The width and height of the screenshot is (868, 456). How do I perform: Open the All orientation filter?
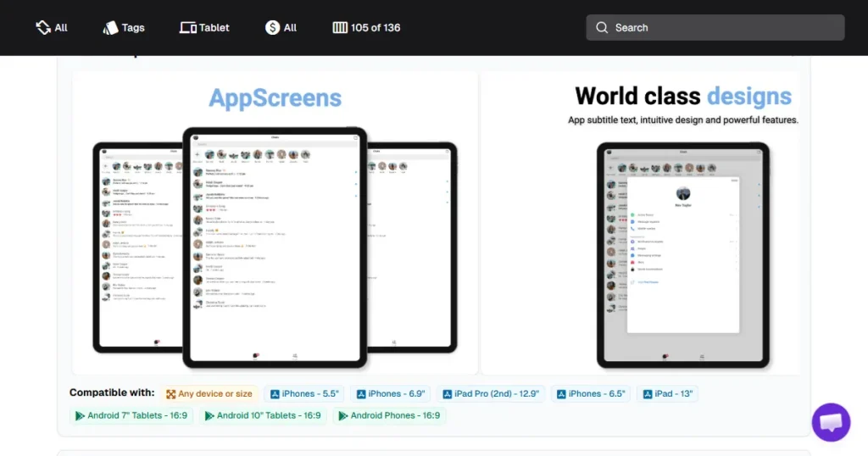52,28
